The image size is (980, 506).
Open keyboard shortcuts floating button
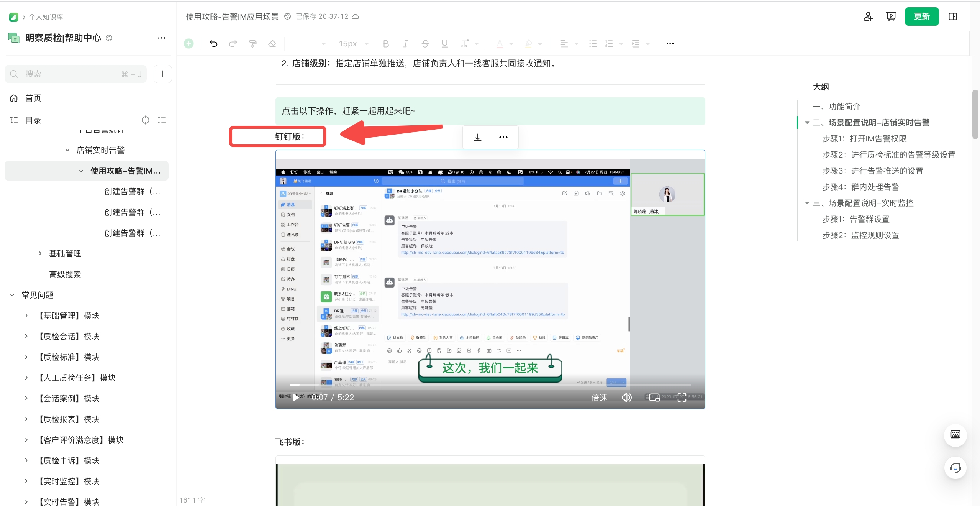pos(955,434)
